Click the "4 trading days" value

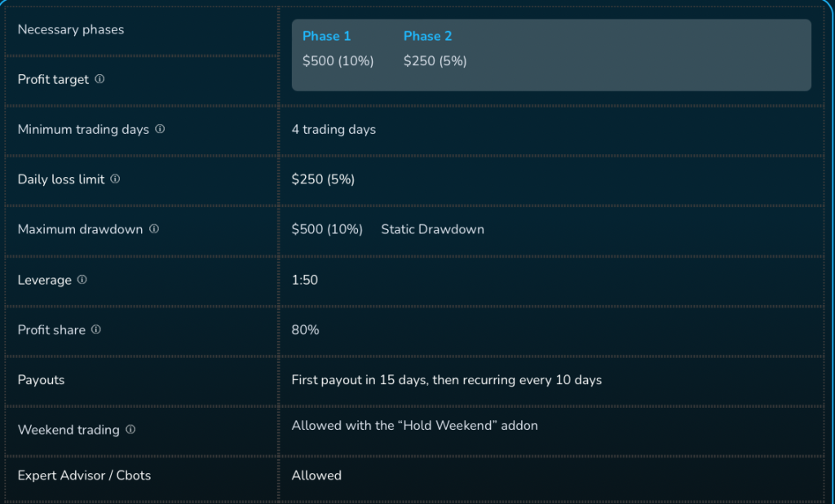coord(334,130)
